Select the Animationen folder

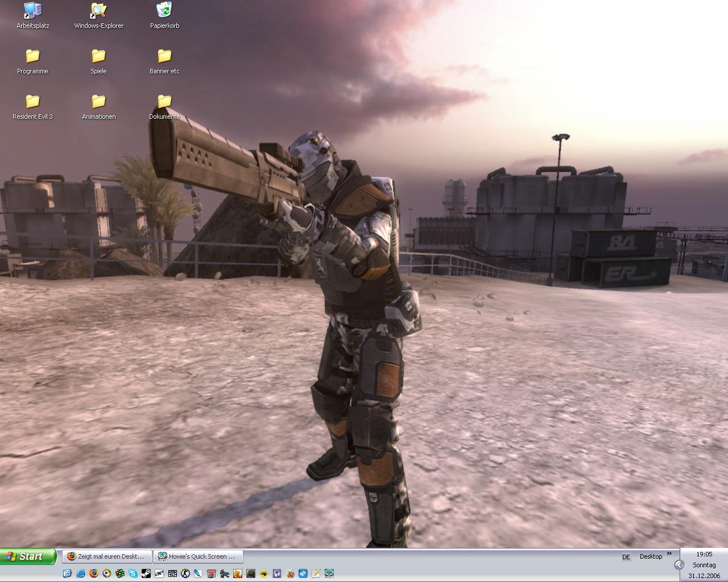click(x=98, y=107)
